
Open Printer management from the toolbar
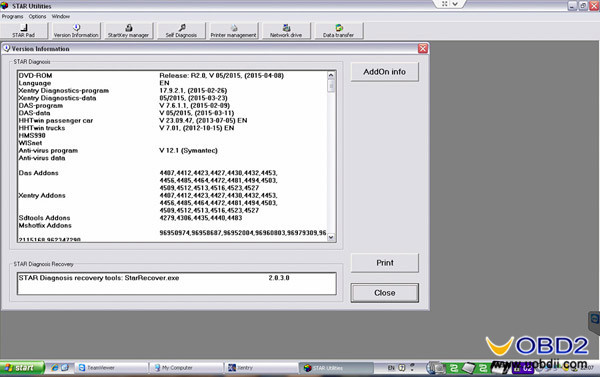(x=233, y=31)
